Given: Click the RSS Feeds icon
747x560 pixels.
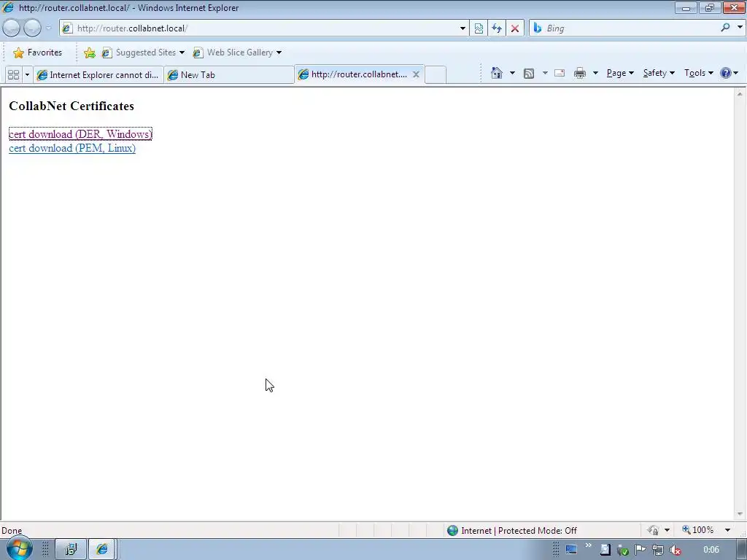Looking at the screenshot, I should [529, 73].
